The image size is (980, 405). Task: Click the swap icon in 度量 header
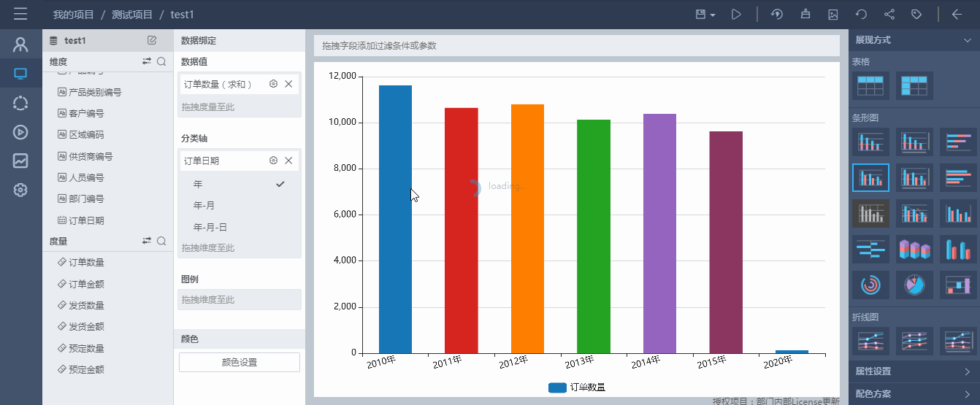click(147, 241)
